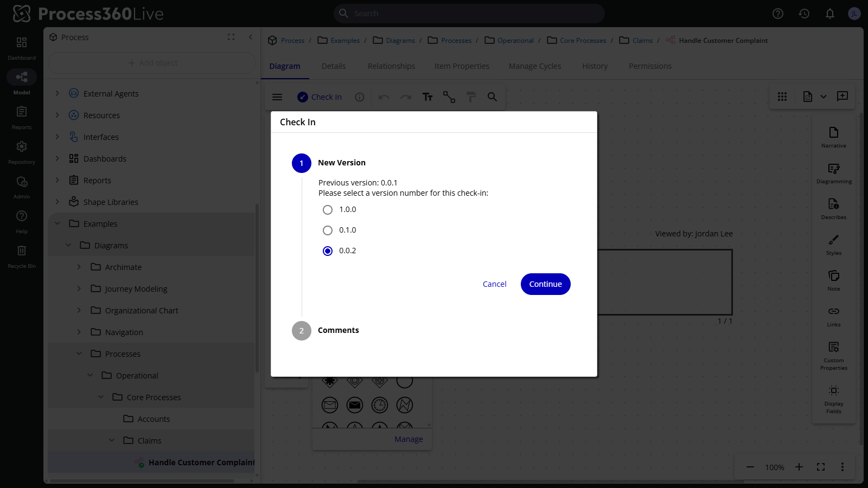Collapse the Process side panel

(x=251, y=37)
